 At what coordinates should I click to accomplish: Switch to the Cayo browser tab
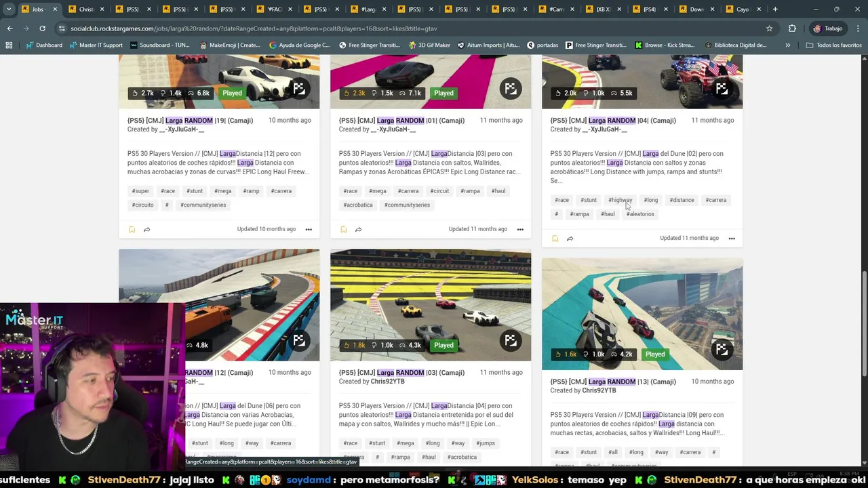click(x=743, y=9)
